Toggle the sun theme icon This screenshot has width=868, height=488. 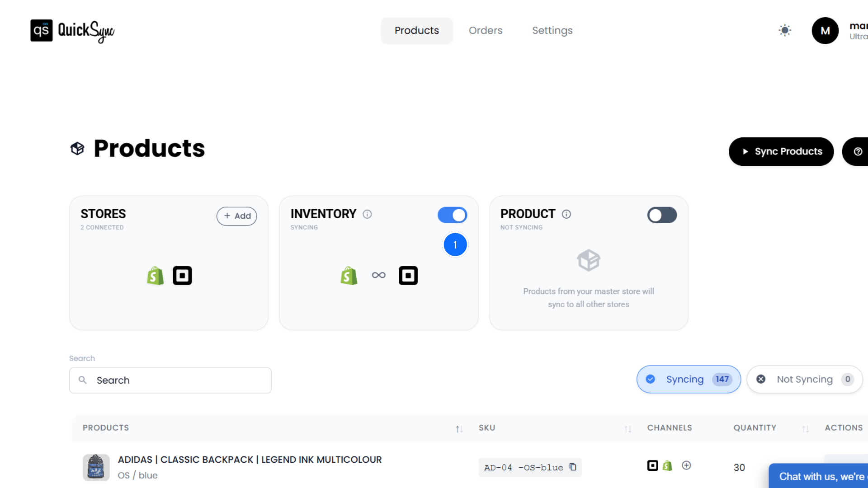tap(785, 30)
